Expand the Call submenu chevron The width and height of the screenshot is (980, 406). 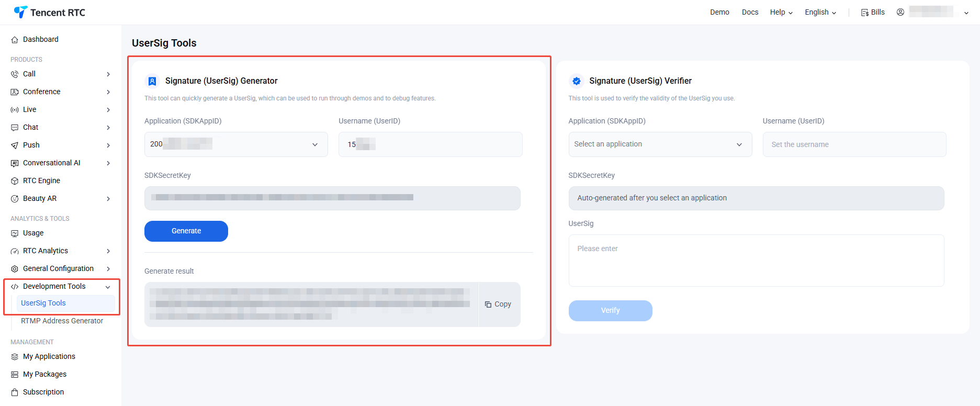click(x=108, y=74)
